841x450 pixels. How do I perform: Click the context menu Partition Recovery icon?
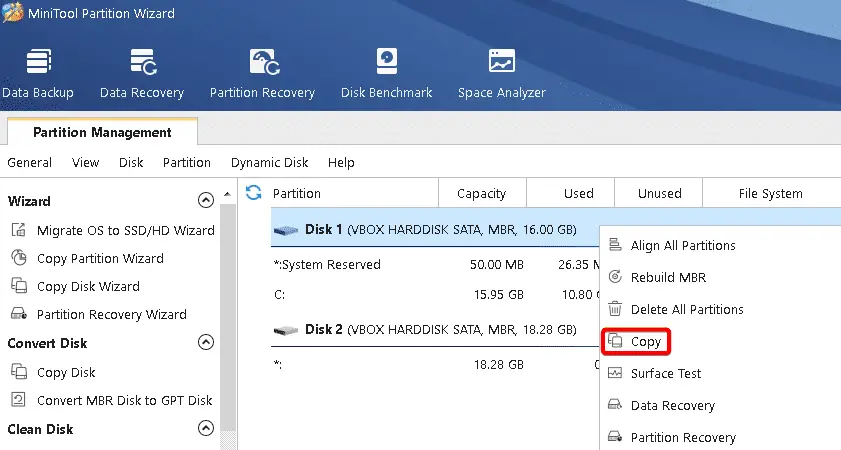[615, 437]
